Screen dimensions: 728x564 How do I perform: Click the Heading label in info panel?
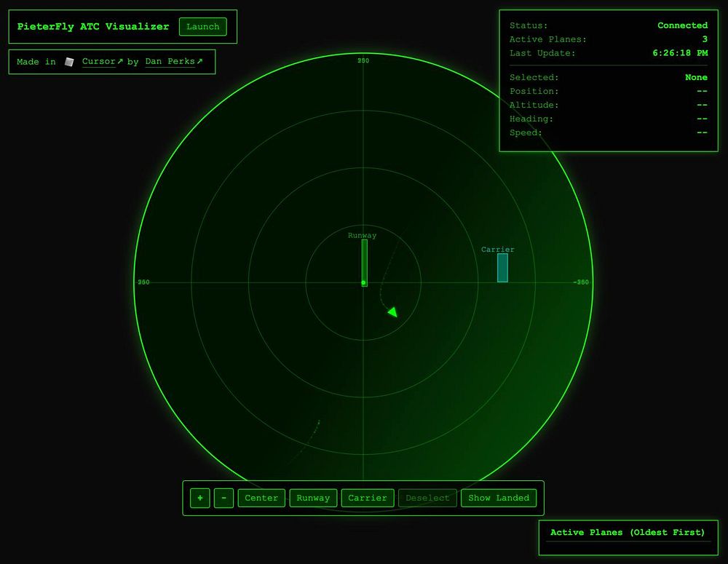point(531,119)
